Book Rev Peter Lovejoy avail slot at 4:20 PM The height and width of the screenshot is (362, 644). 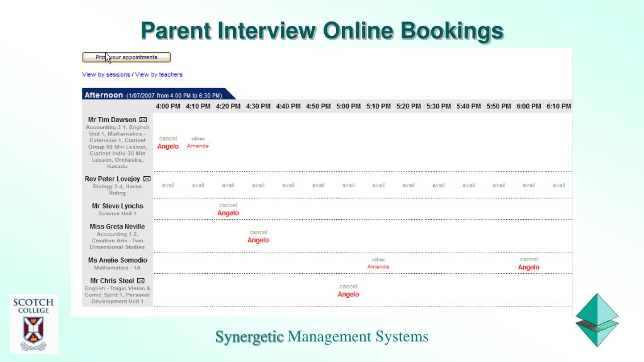click(x=228, y=185)
